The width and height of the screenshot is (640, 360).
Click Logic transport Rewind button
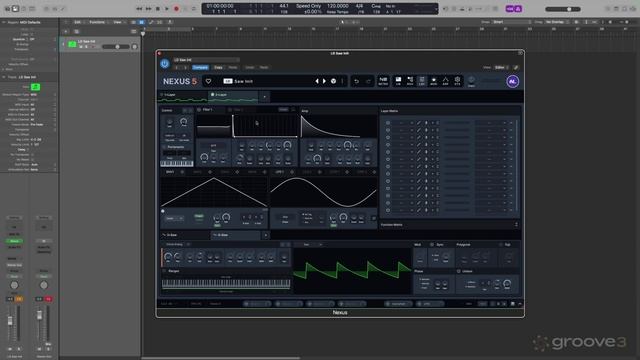point(139,9)
